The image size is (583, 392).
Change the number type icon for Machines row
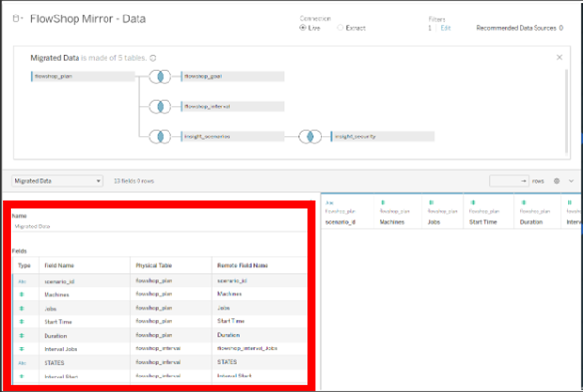pyautogui.click(x=22, y=293)
